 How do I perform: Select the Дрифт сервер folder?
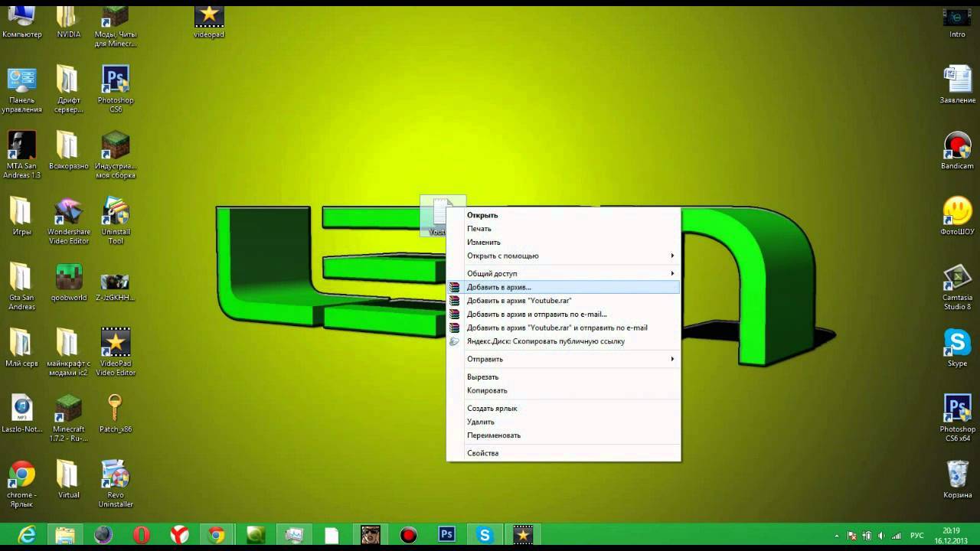pyautogui.click(x=68, y=90)
